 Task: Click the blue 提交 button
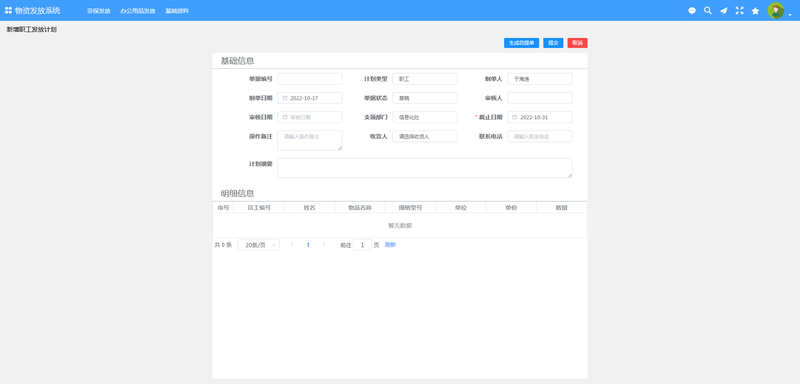point(553,43)
